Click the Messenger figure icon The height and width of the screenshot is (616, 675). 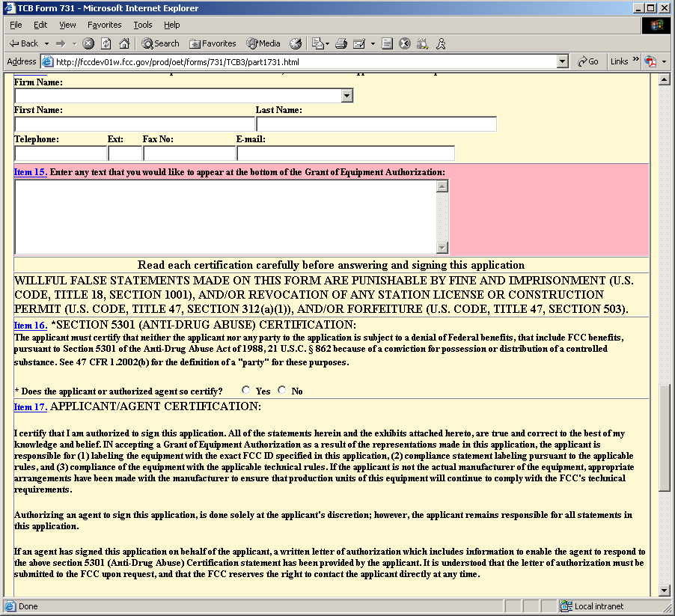(441, 43)
